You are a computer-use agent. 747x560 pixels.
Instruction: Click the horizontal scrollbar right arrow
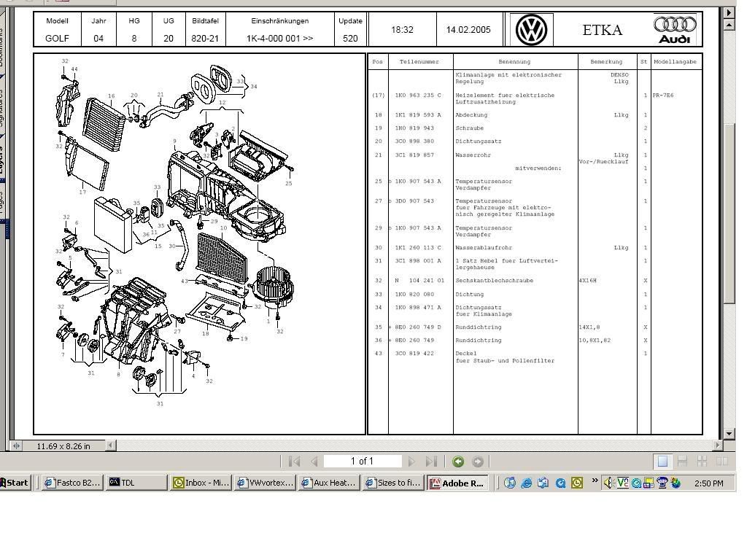pos(718,446)
